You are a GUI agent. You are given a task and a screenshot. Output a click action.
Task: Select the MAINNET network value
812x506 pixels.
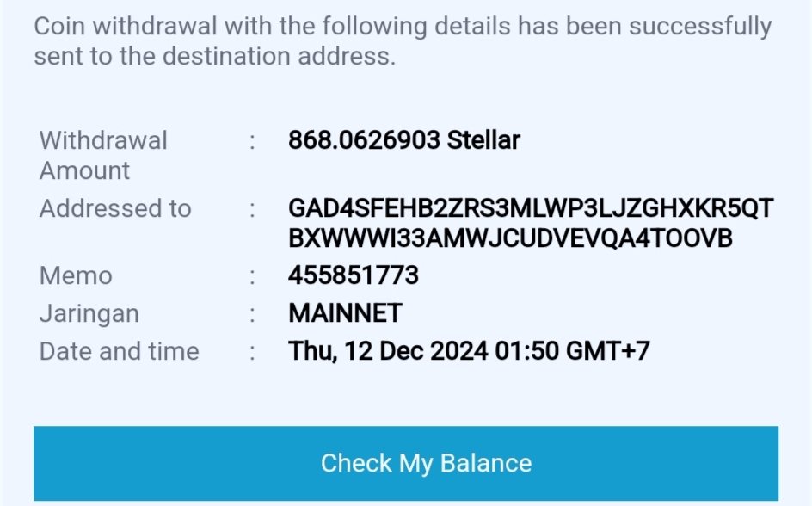click(x=345, y=313)
